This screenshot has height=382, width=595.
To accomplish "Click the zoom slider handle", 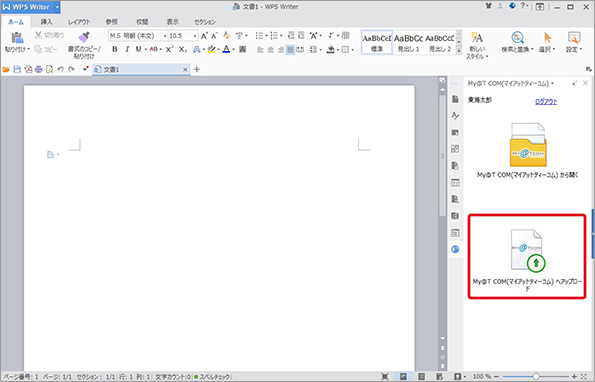I will (x=536, y=376).
